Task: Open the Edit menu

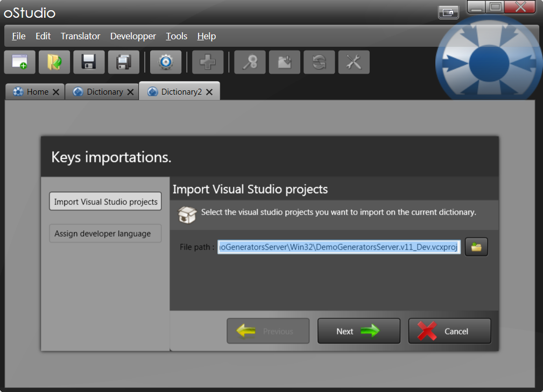Action: [43, 36]
